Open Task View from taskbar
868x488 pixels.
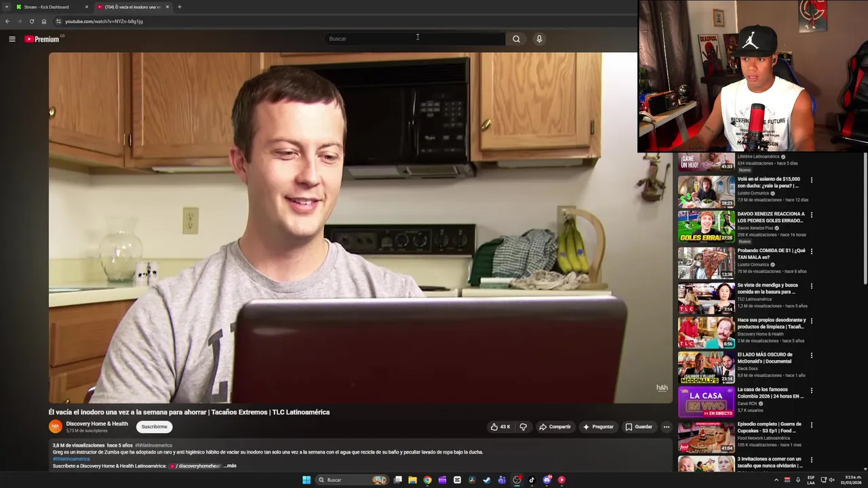[398, 480]
